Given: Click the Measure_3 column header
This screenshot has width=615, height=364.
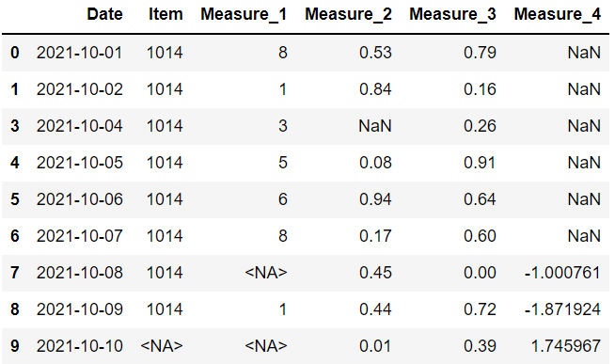Looking at the screenshot, I should click(x=452, y=14).
